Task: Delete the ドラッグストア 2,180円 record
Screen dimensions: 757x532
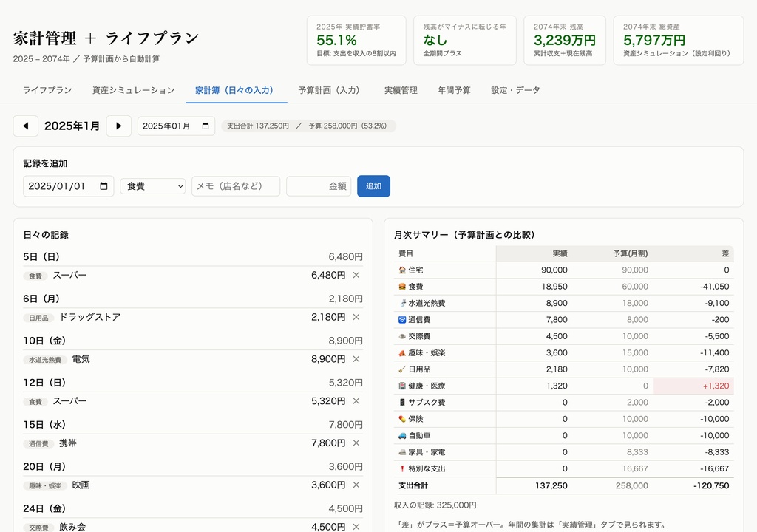Action: [x=356, y=317]
